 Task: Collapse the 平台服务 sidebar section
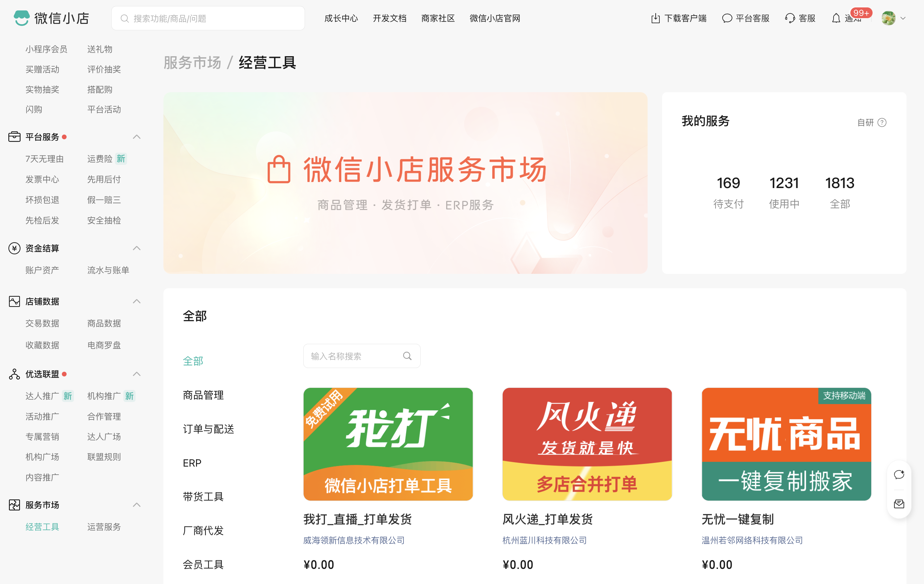137,137
